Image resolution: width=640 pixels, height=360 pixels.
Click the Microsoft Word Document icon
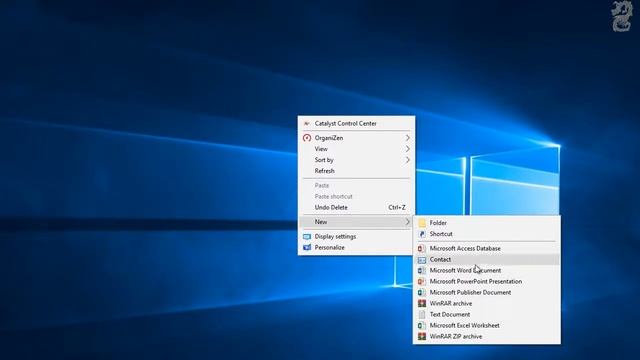[x=422, y=270]
